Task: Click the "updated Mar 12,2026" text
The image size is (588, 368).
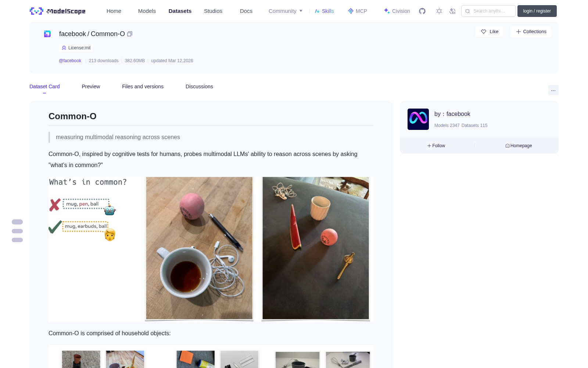Action: [172, 61]
